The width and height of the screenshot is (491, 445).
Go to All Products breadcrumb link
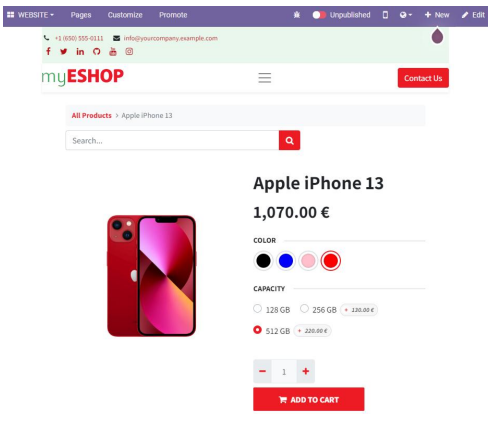pyautogui.click(x=92, y=115)
